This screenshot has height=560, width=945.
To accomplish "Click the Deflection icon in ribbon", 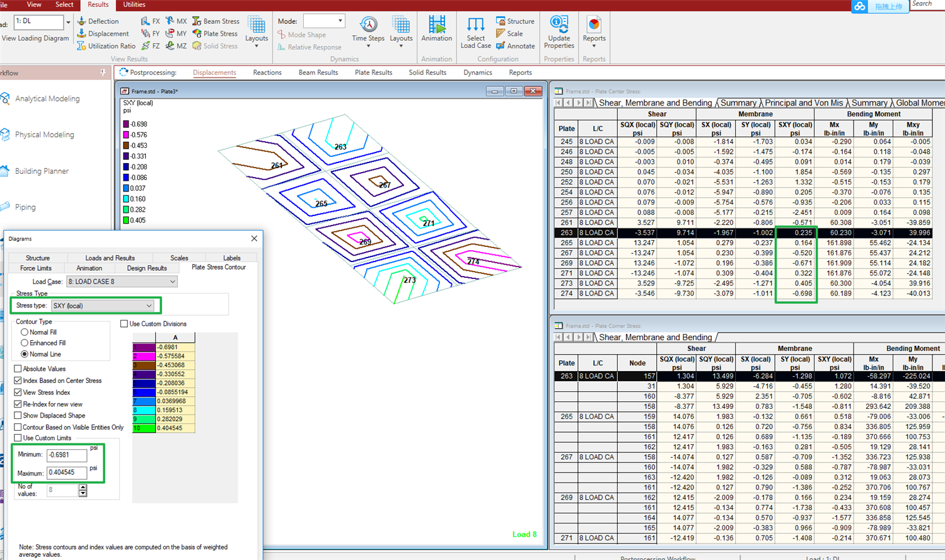I will pyautogui.click(x=82, y=21).
